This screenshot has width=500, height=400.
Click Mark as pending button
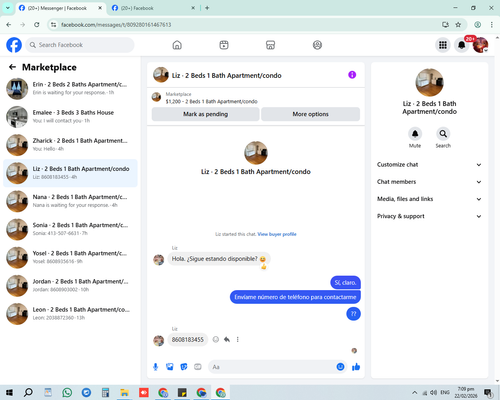[x=205, y=114]
